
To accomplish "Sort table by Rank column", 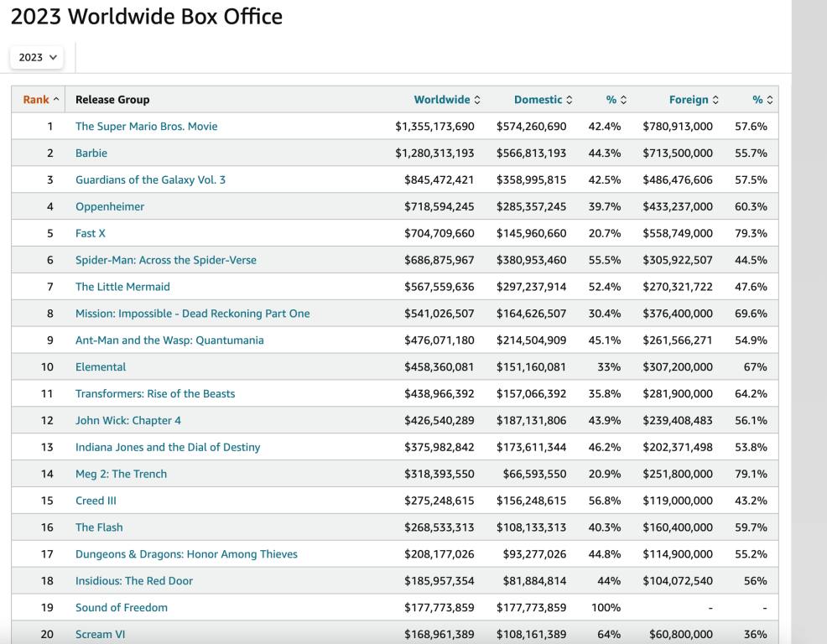I will 40,100.
